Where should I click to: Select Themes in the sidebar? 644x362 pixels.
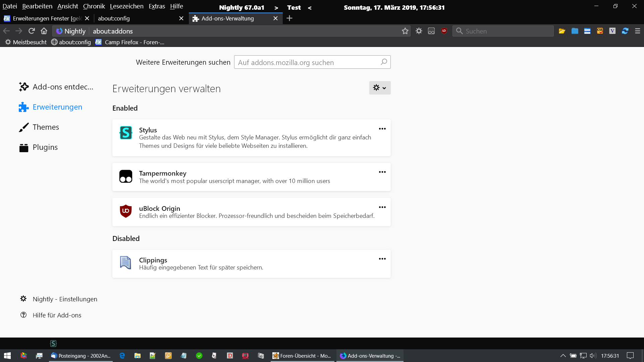click(46, 127)
